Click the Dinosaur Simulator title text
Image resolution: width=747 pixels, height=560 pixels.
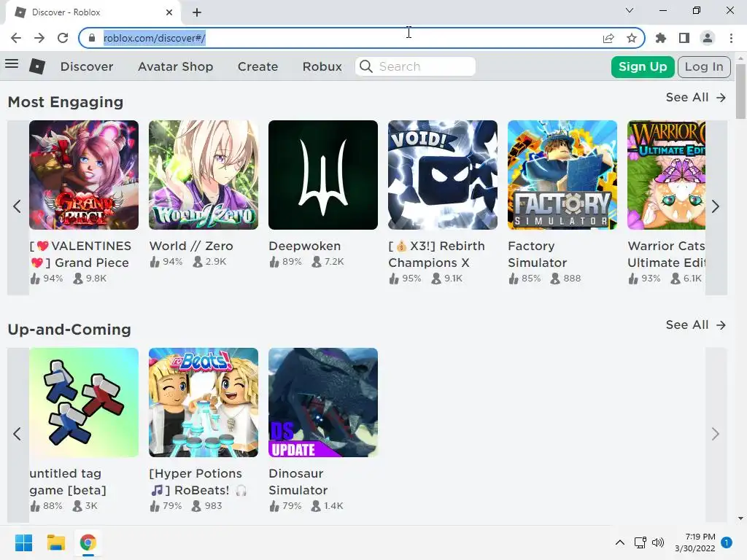[x=298, y=482]
